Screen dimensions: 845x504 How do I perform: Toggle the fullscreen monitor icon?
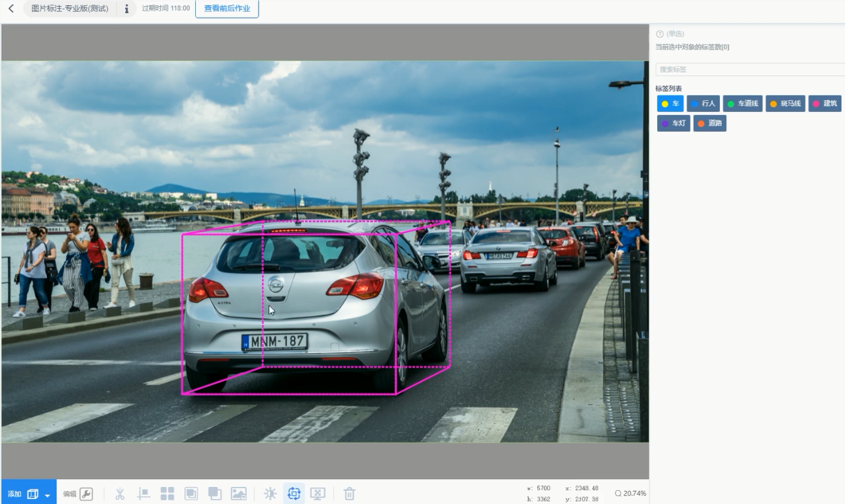click(318, 493)
